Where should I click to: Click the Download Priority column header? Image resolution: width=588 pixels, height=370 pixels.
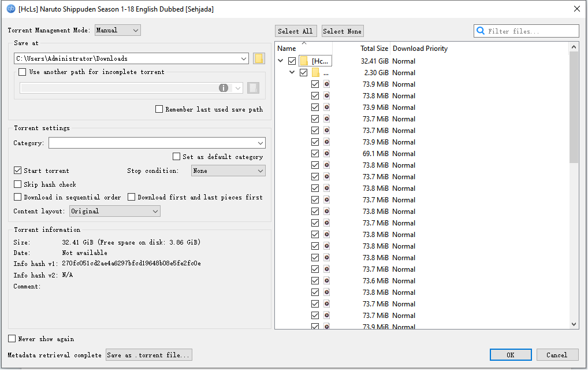[x=420, y=49]
